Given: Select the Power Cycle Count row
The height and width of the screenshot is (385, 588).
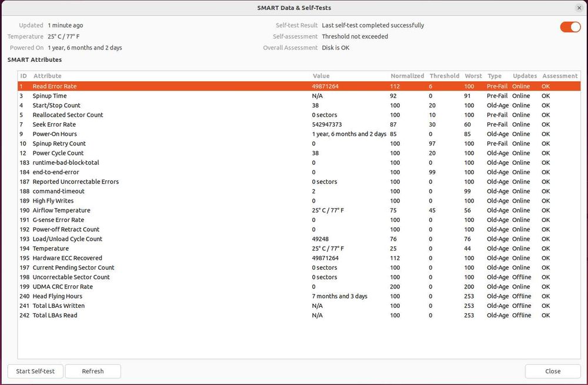Looking at the screenshot, I should (x=299, y=153).
